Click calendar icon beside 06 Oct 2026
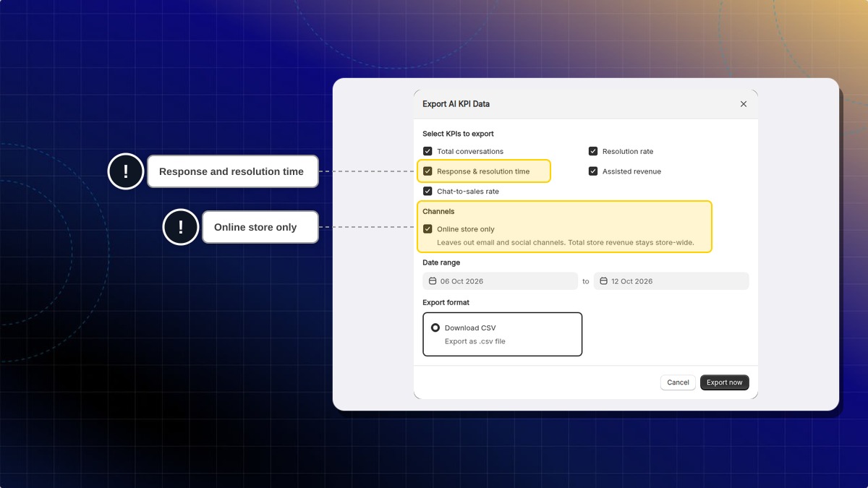Image resolution: width=868 pixels, height=488 pixels. click(x=433, y=281)
